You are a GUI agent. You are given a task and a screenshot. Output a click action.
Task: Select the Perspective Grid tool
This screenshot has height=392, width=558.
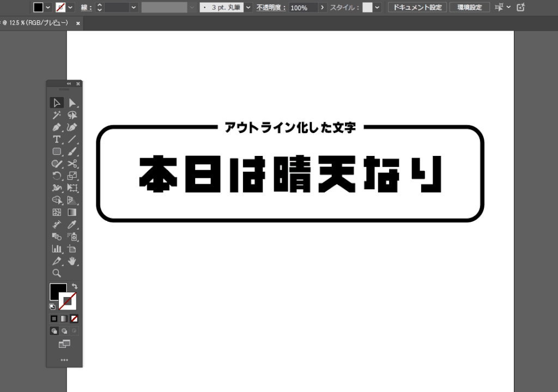tap(72, 200)
